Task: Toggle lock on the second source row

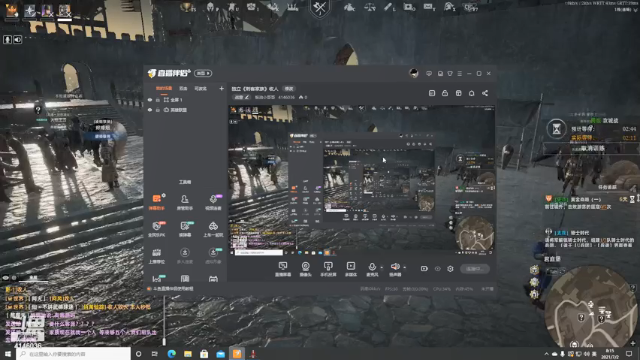Action: click(158, 110)
